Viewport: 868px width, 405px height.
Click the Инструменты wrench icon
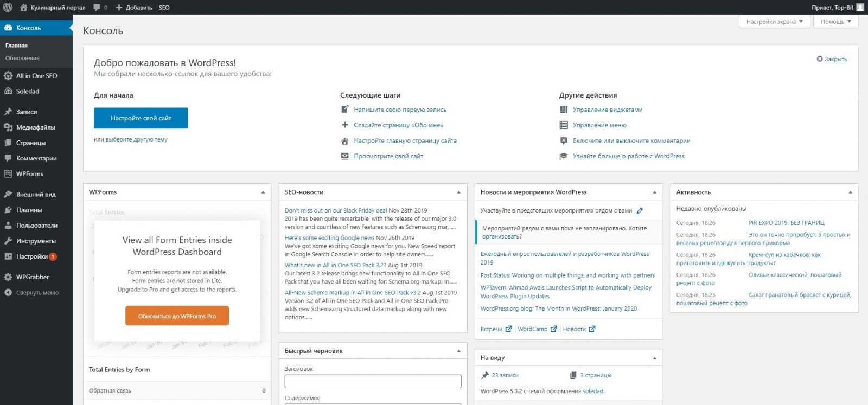point(8,241)
